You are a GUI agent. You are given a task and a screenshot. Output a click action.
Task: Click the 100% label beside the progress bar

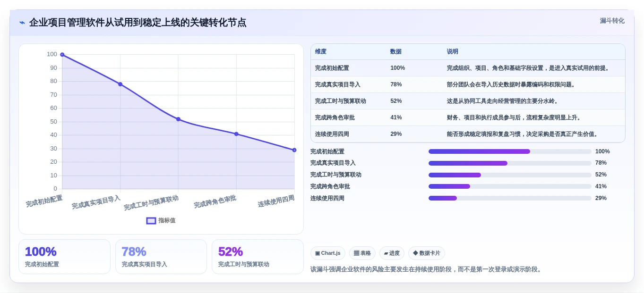pos(602,151)
